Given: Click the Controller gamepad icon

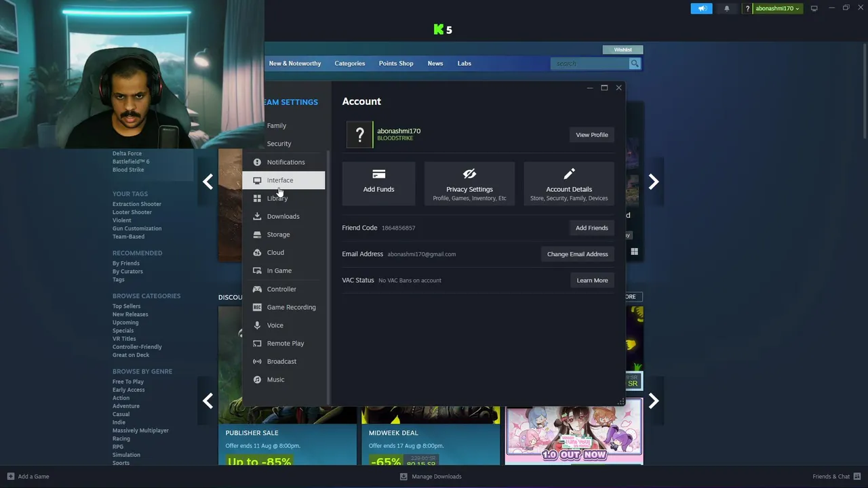Looking at the screenshot, I should click(257, 289).
